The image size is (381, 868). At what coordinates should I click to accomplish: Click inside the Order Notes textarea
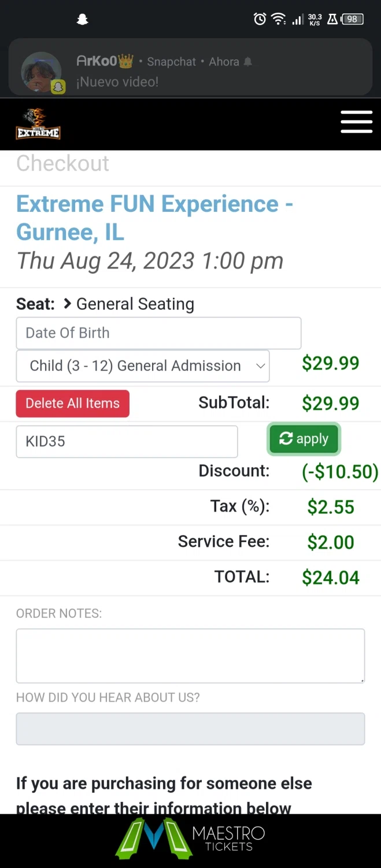tap(190, 656)
